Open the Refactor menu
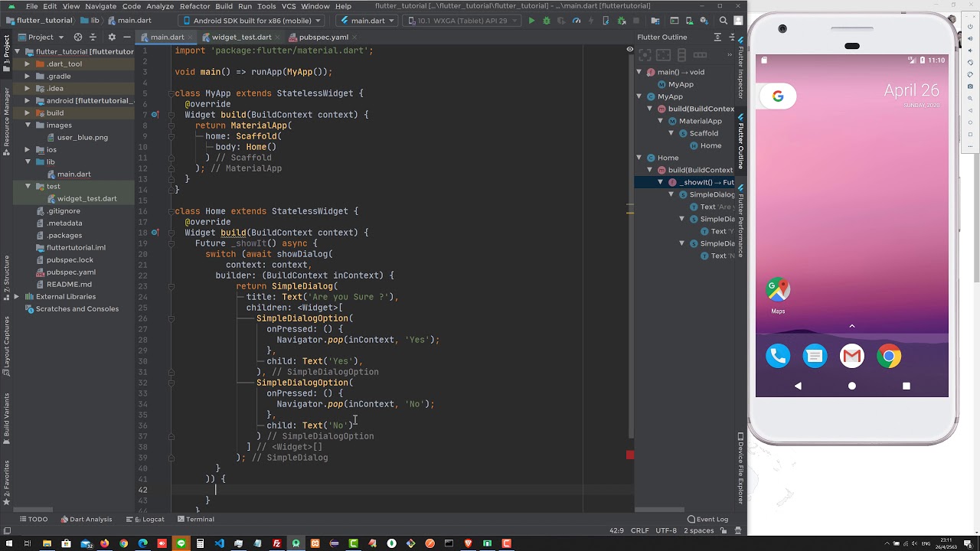980x551 pixels. (194, 6)
